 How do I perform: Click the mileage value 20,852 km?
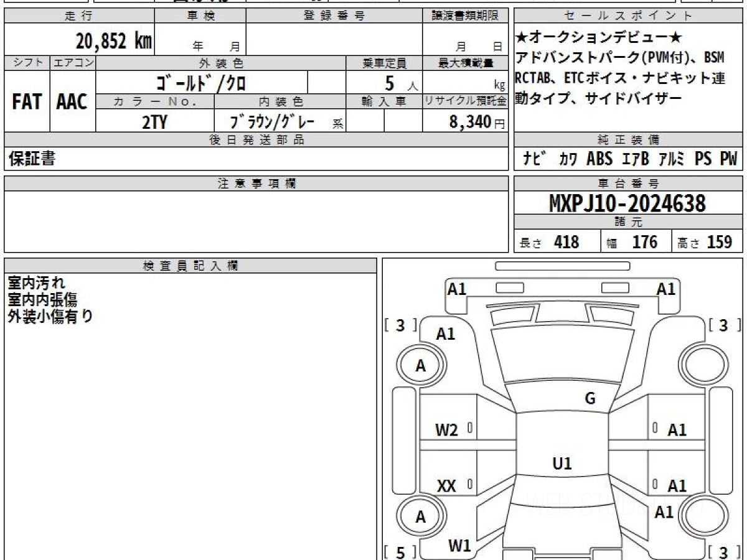tap(114, 41)
